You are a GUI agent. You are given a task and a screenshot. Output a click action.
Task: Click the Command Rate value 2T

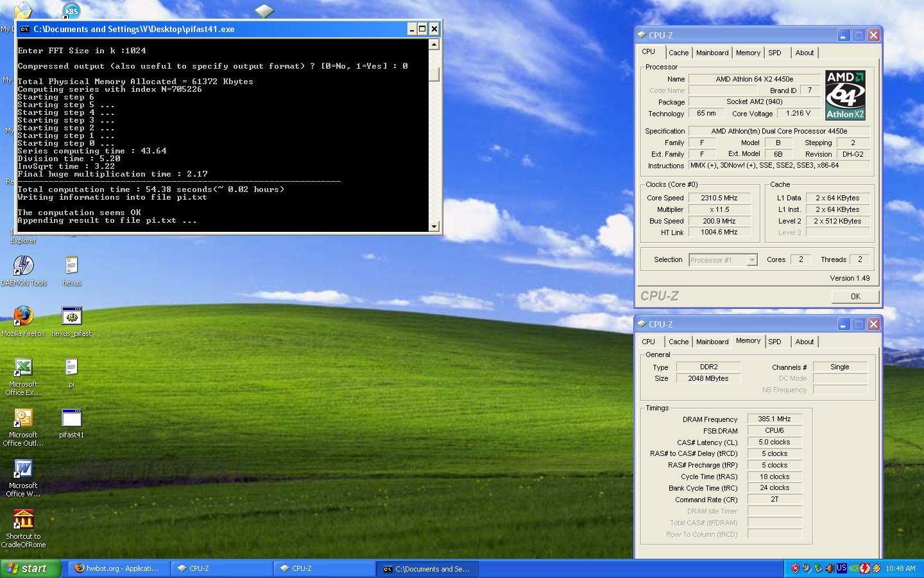[774, 499]
